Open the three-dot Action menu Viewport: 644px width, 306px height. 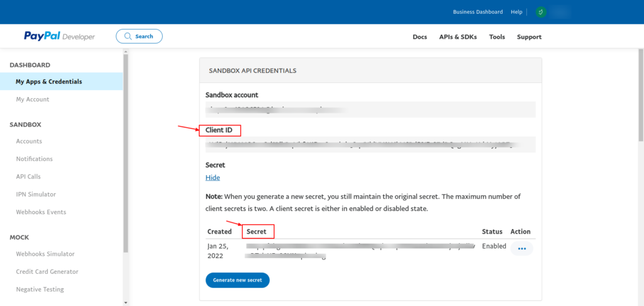coord(522,249)
